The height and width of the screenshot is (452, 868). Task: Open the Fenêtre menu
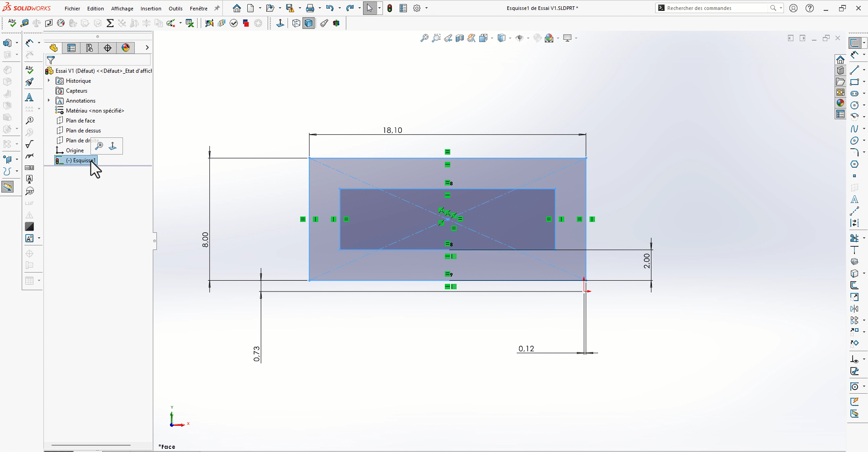point(198,9)
